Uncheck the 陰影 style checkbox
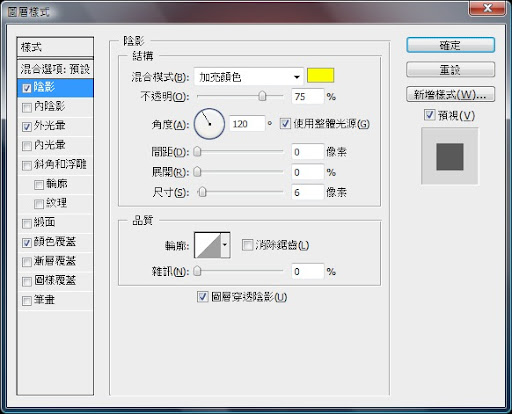Viewport: 512px width, 414px height. (x=27, y=88)
